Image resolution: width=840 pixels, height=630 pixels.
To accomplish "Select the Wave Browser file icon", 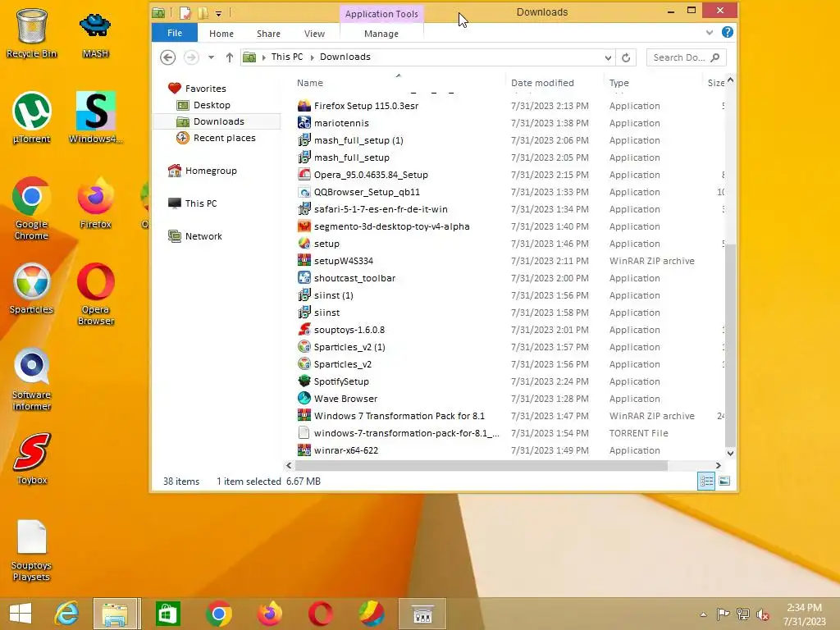I will coord(304,399).
